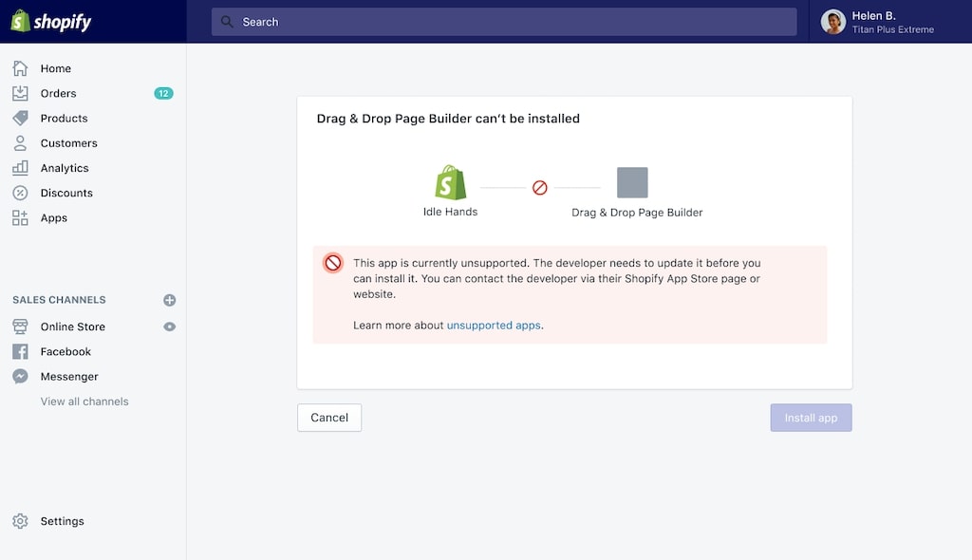Add a sales channel with plus icon

(x=169, y=300)
